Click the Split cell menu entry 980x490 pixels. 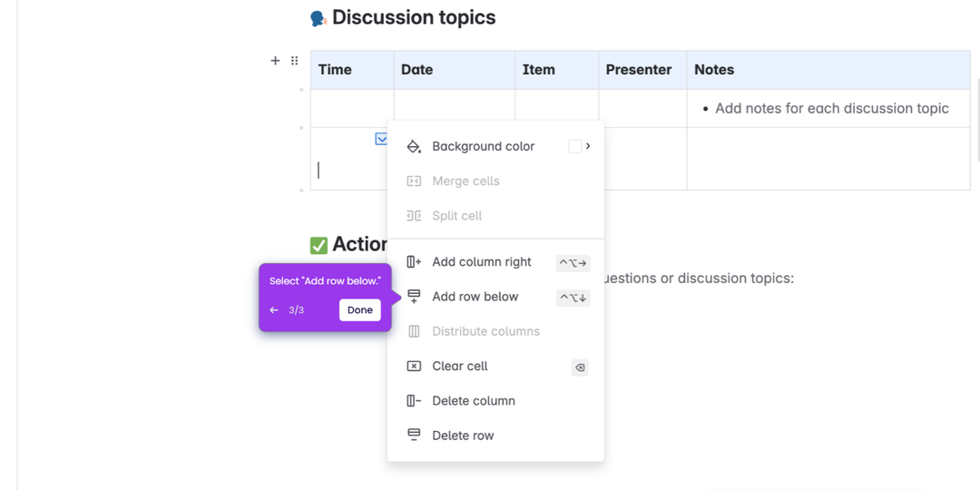point(495,216)
